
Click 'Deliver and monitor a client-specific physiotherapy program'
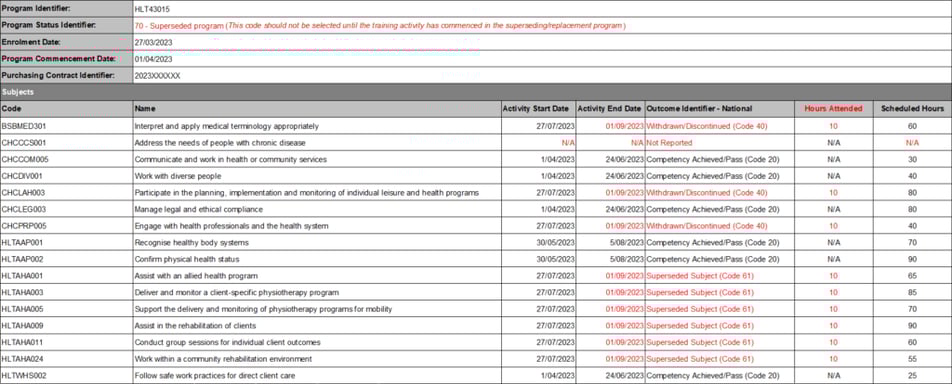237,292
